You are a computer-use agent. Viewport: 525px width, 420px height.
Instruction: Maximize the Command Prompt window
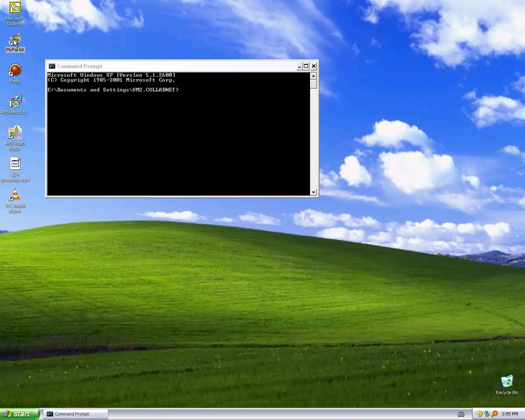[x=306, y=66]
